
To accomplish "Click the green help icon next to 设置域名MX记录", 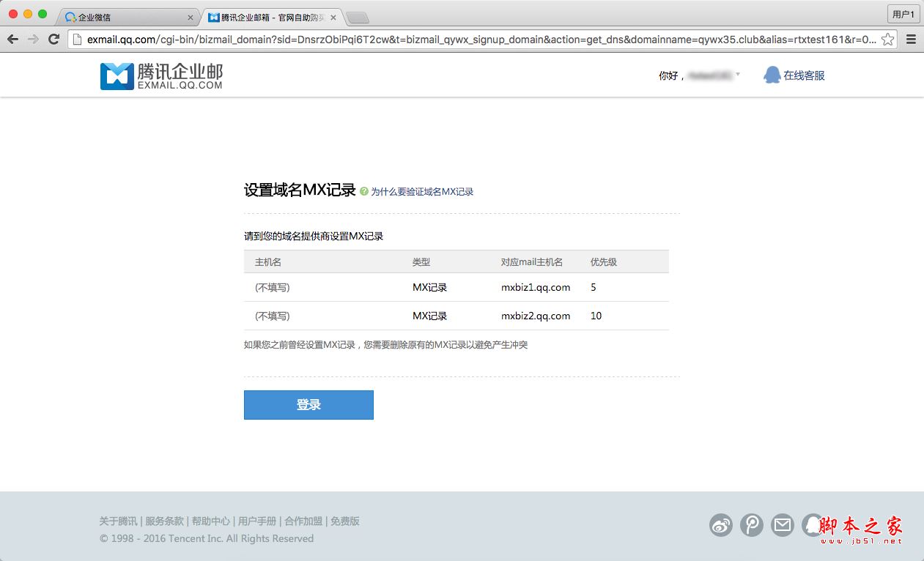I will [363, 191].
